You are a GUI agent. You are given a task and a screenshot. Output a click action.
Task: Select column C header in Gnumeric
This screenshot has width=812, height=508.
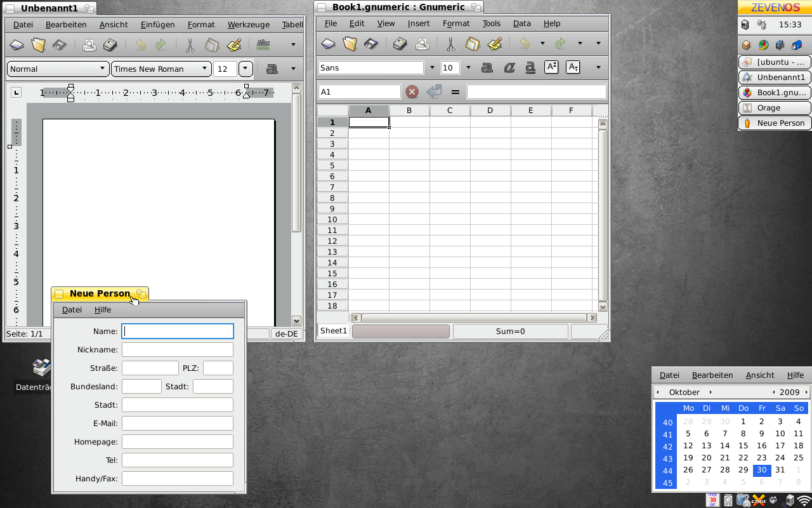point(450,110)
